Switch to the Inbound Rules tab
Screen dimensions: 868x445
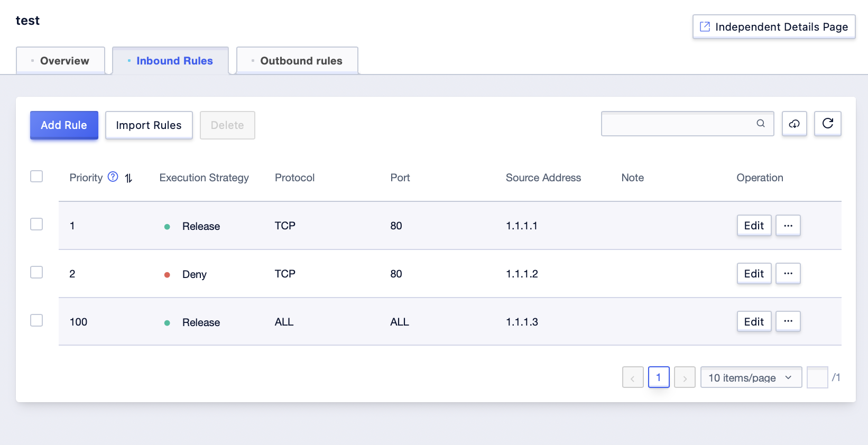point(170,61)
